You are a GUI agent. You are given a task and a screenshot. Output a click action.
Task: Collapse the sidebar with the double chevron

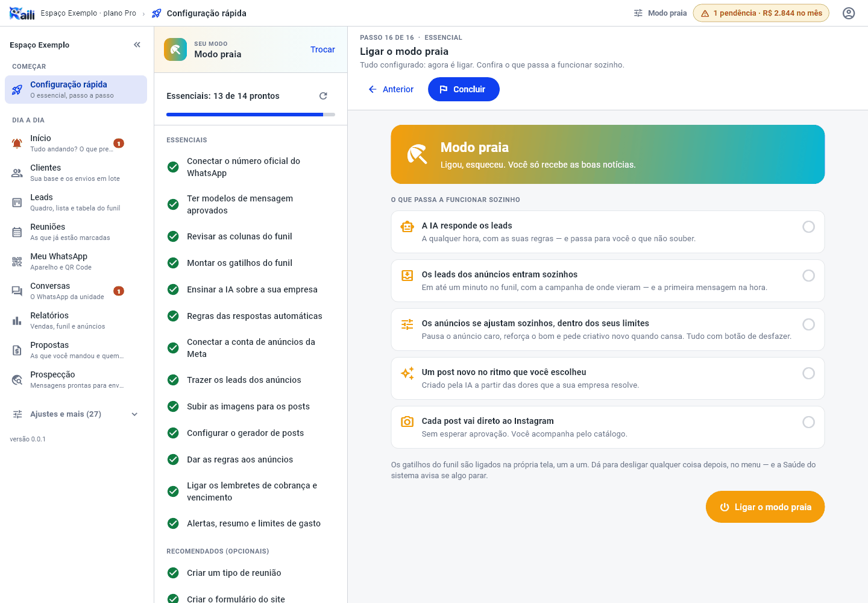tap(137, 45)
